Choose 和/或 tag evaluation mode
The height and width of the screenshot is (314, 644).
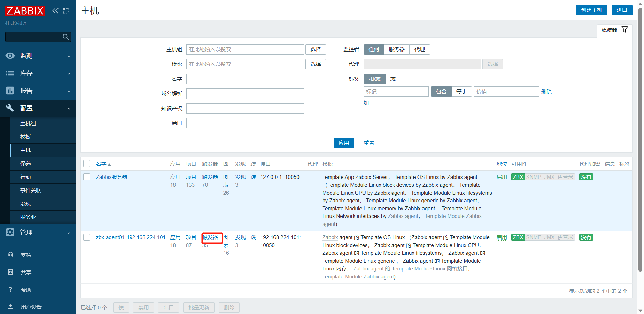(374, 79)
